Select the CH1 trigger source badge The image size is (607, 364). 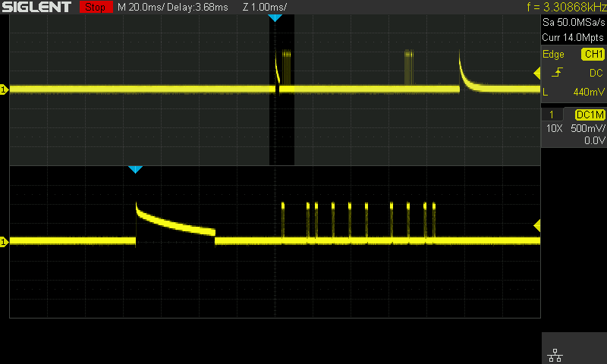pos(593,55)
